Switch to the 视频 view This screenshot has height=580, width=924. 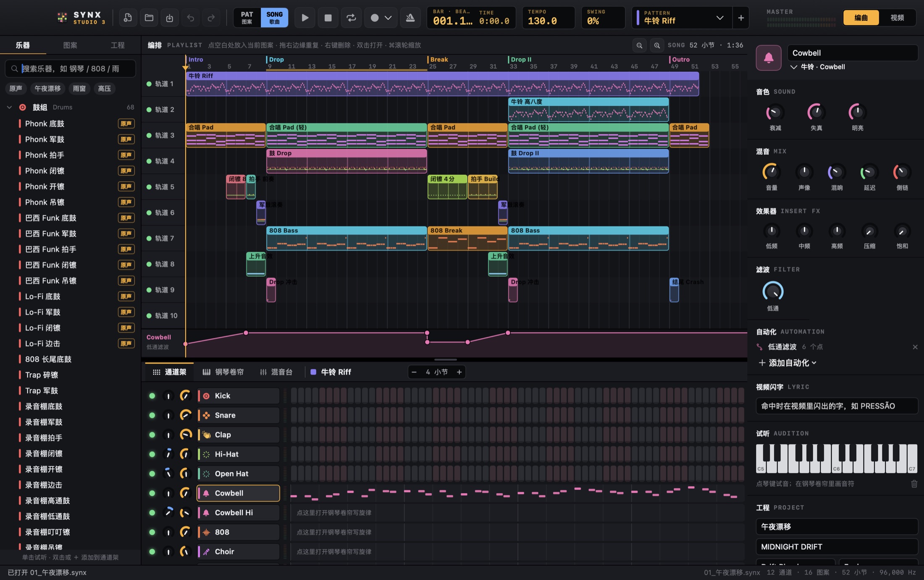tap(897, 18)
